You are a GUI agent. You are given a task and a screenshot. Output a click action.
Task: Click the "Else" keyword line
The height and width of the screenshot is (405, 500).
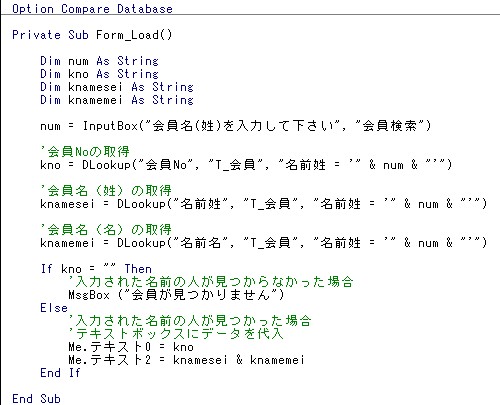tap(54, 308)
